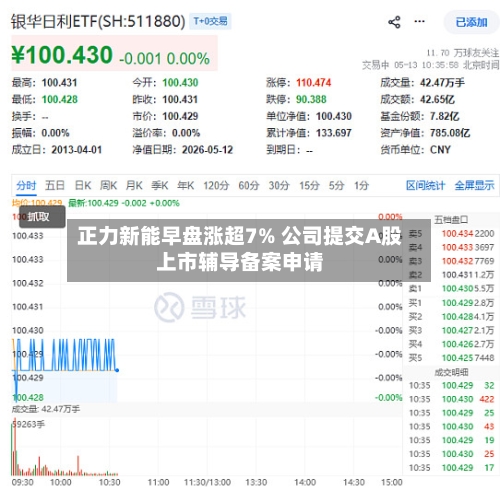Viewport: 500px width, 502px height.
Task: Click the 买1 order row 100.429
Action: tap(451, 303)
